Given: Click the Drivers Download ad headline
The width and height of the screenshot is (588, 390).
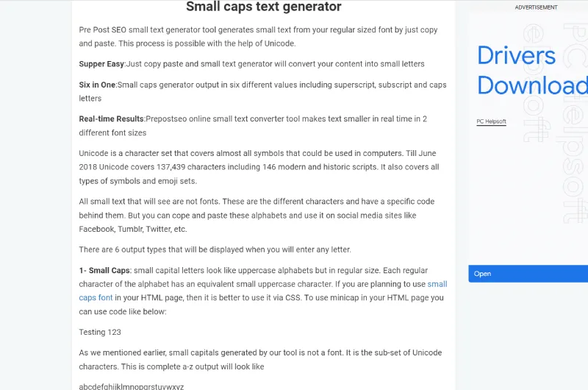Looking at the screenshot, I should pos(528,70).
